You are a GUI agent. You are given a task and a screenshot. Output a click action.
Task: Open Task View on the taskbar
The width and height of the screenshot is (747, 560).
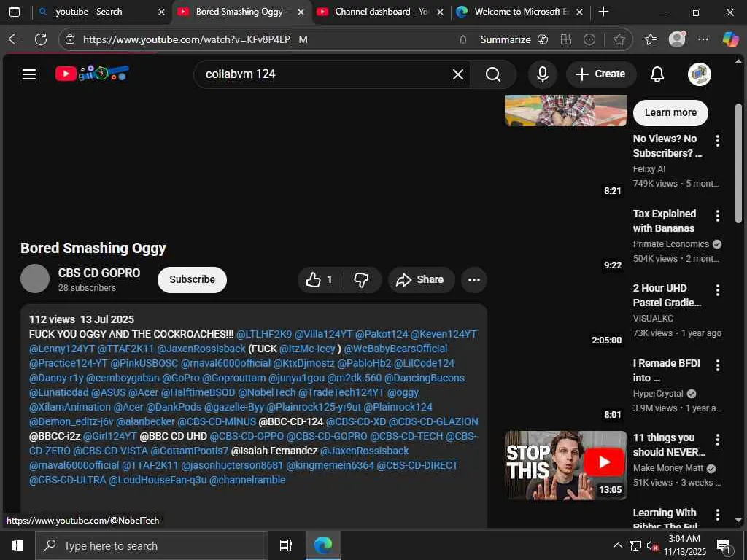285,545
